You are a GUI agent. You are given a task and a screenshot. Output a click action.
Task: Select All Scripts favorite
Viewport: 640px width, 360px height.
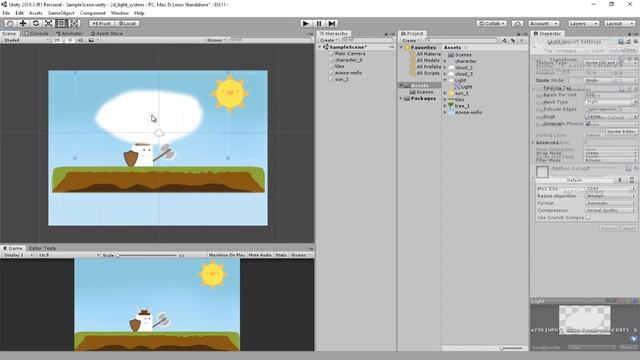(428, 73)
